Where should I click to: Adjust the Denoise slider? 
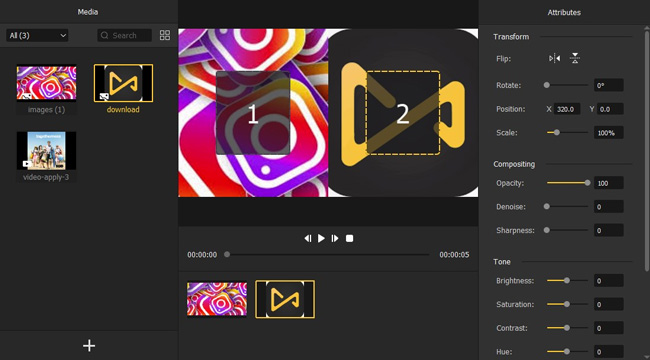(x=567, y=206)
